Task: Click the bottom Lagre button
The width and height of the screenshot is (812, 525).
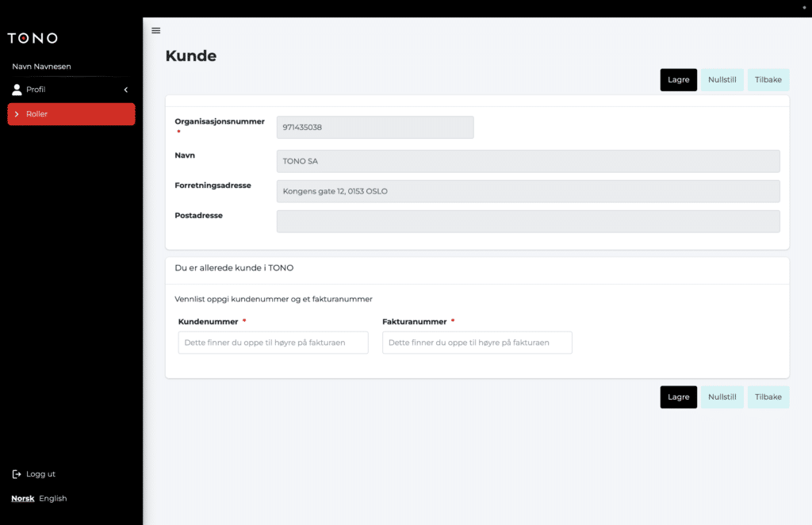Action: tap(679, 397)
